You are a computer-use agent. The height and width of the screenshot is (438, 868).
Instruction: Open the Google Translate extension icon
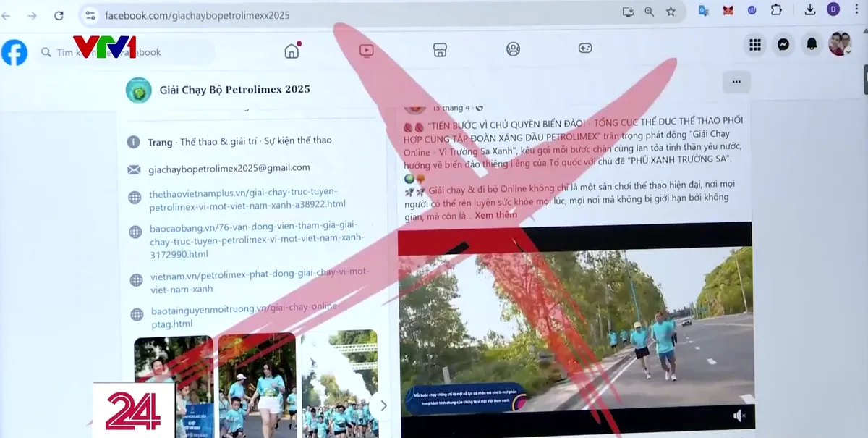[x=703, y=10]
